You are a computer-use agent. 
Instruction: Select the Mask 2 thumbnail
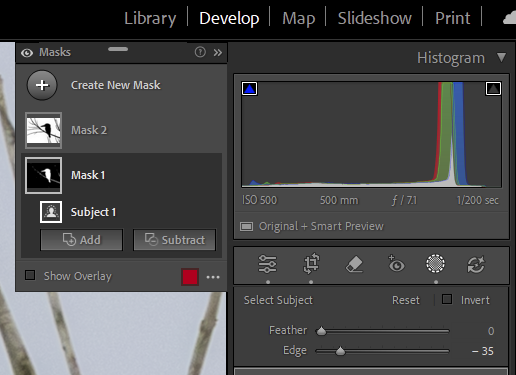[43, 130]
